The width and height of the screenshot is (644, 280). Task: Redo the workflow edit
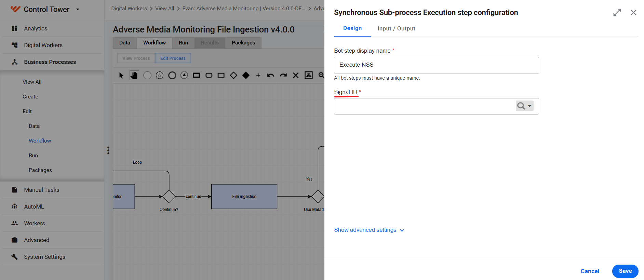[283, 75]
